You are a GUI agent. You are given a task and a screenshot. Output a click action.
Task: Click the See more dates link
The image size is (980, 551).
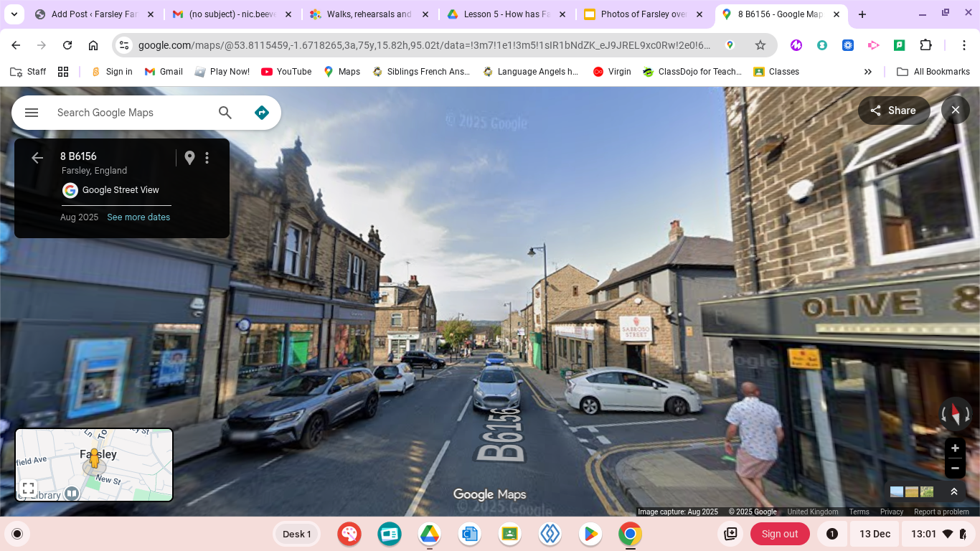(138, 217)
